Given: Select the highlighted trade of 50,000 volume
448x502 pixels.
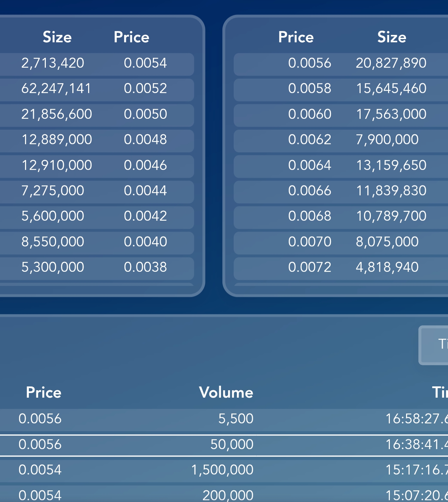Looking at the screenshot, I should (x=224, y=446).
